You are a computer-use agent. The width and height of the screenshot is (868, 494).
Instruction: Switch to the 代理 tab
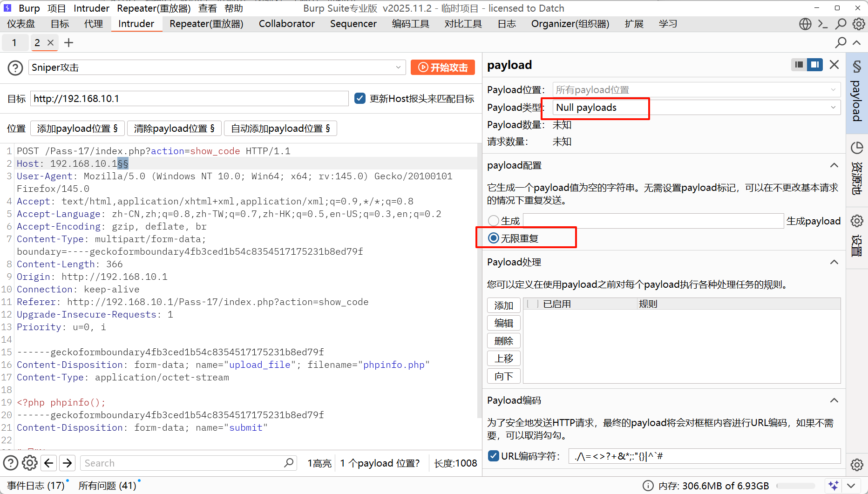[x=94, y=24]
